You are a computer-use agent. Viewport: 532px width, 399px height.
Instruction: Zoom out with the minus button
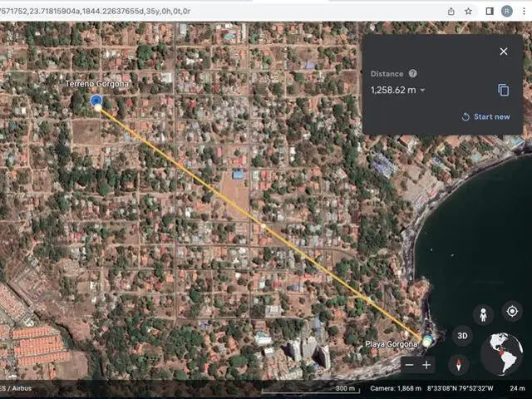(408, 365)
